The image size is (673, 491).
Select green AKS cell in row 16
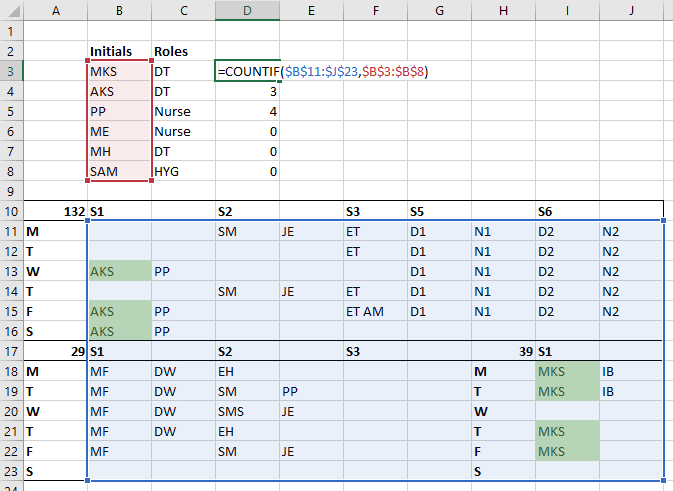point(119,331)
